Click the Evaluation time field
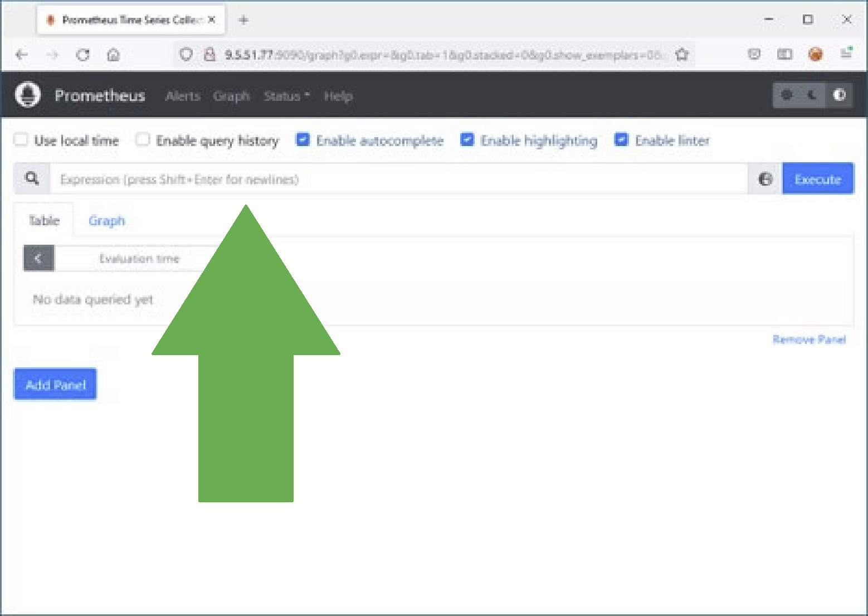 point(139,259)
